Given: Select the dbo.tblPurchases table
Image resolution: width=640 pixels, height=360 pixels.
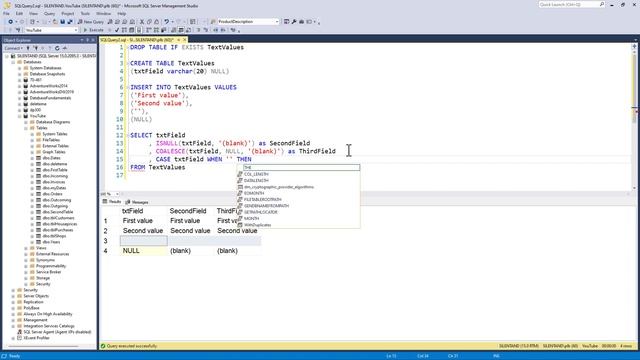Looking at the screenshot, I should click(58, 230).
